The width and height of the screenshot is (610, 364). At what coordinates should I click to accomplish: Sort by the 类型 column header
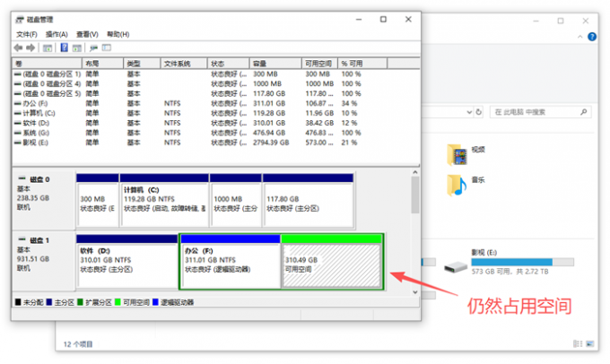[142, 64]
